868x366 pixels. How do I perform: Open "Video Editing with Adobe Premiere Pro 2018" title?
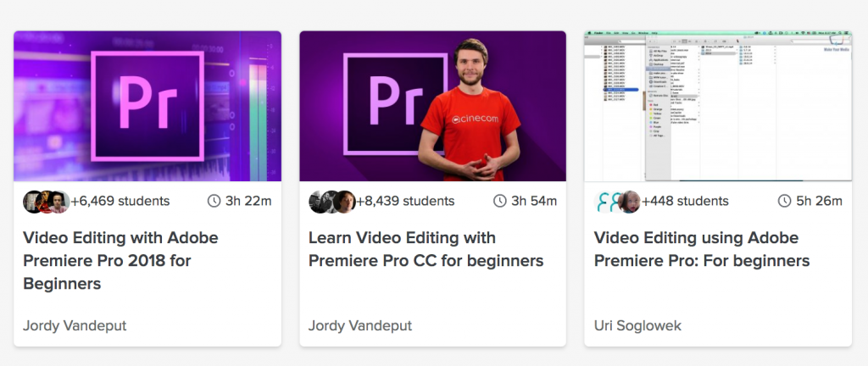120,260
